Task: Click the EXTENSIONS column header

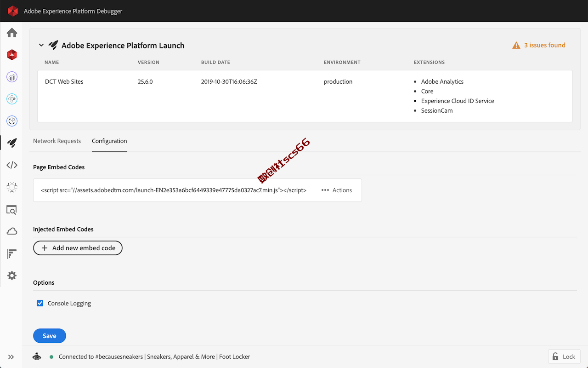Action: tap(429, 62)
